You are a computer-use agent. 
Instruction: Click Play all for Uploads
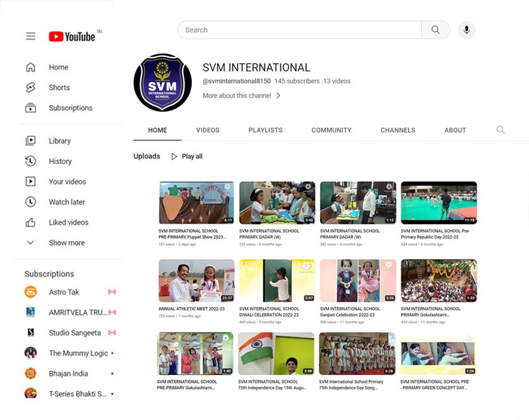pyautogui.click(x=187, y=156)
